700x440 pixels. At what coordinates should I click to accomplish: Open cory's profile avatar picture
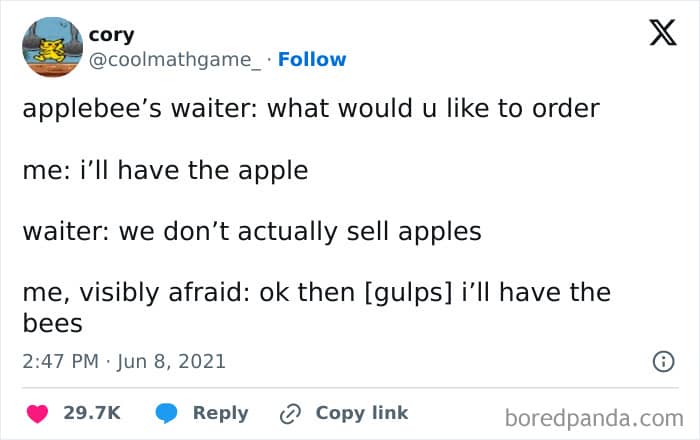52,46
